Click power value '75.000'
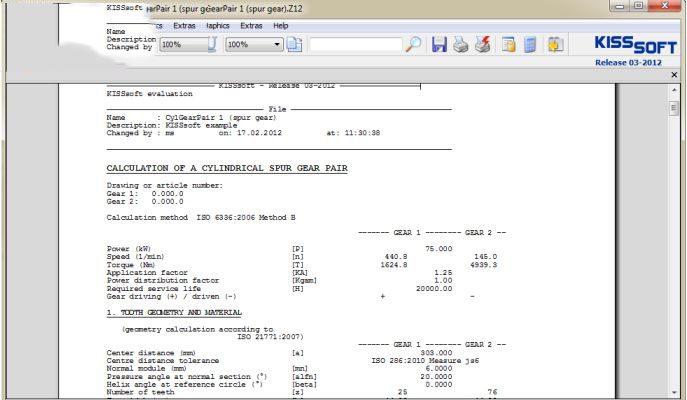 [x=439, y=249]
